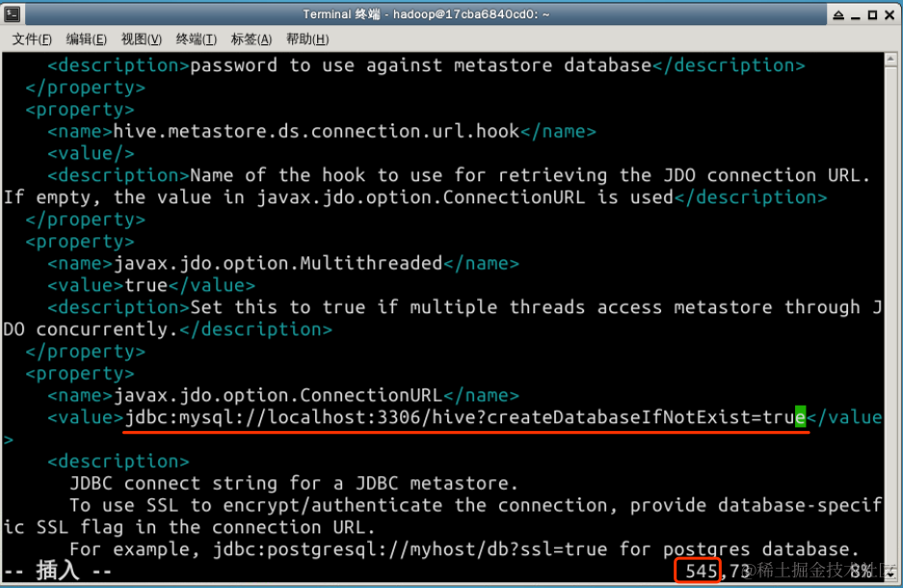Click 'To use SSL to encrypt/authenticate' line

[x=476, y=505]
